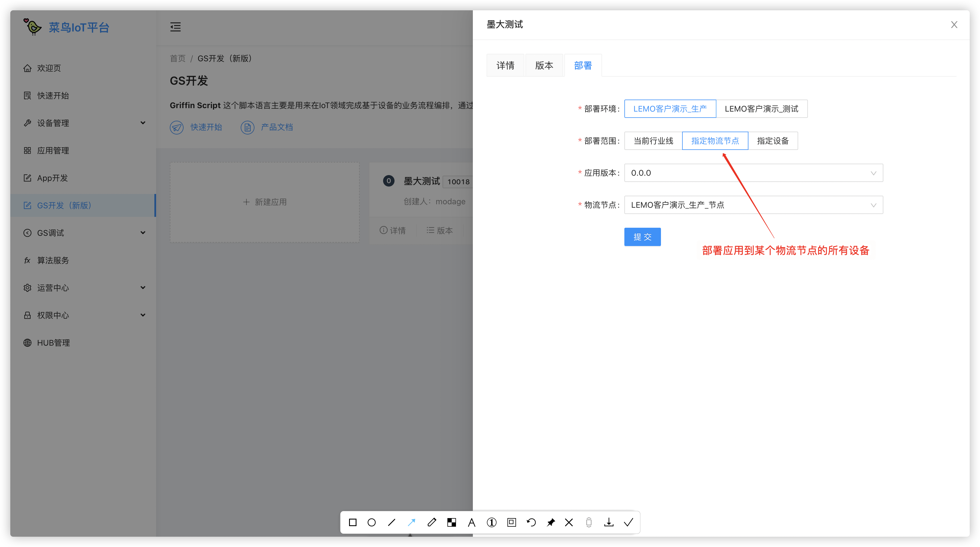Switch to the 详情 tab
The image size is (980, 547).
tap(505, 66)
